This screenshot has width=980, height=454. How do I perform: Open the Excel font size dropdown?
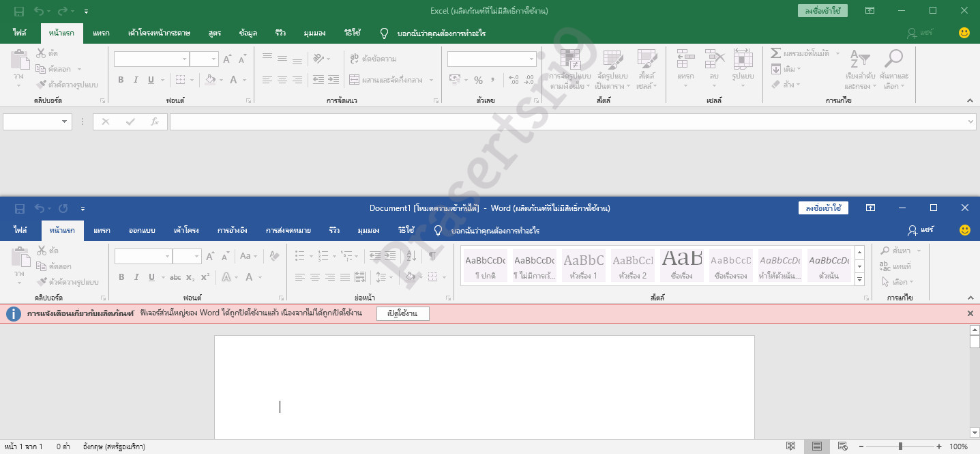coord(213,59)
